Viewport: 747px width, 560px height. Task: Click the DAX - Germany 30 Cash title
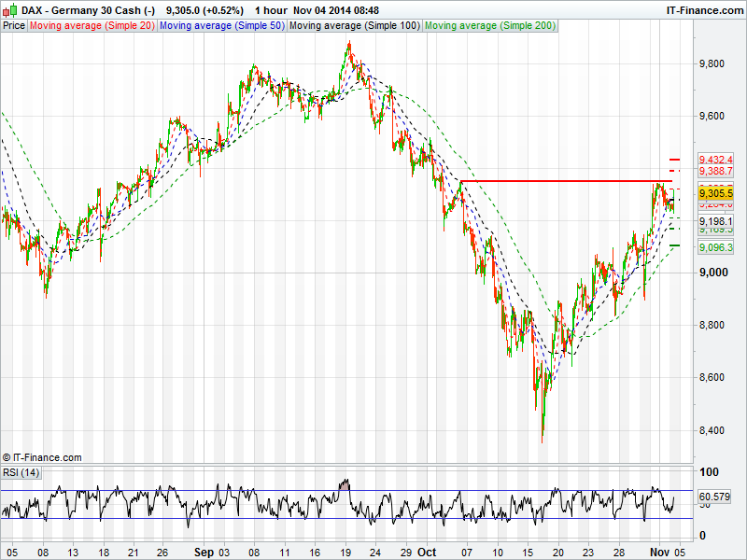(x=89, y=10)
